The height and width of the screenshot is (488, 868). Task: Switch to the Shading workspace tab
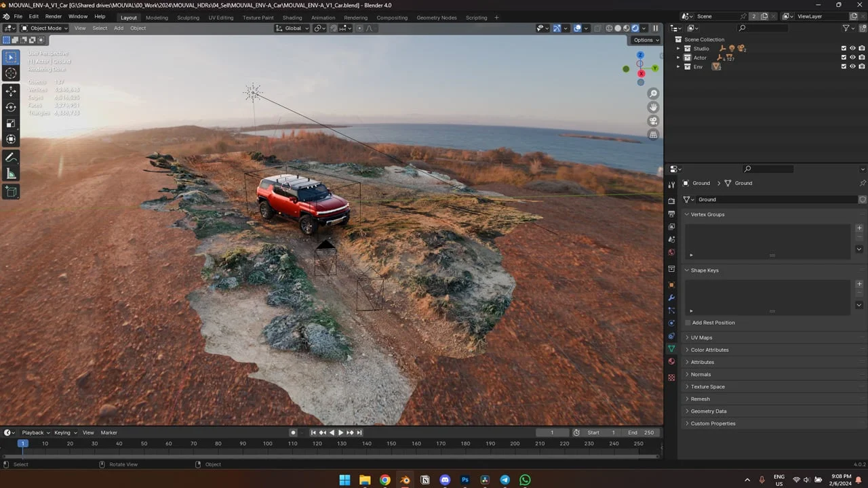click(x=292, y=17)
